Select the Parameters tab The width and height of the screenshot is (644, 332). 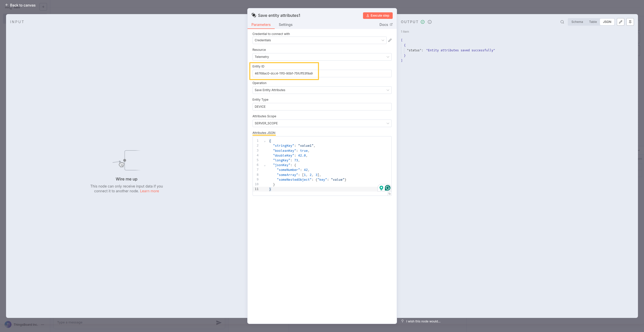point(261,25)
